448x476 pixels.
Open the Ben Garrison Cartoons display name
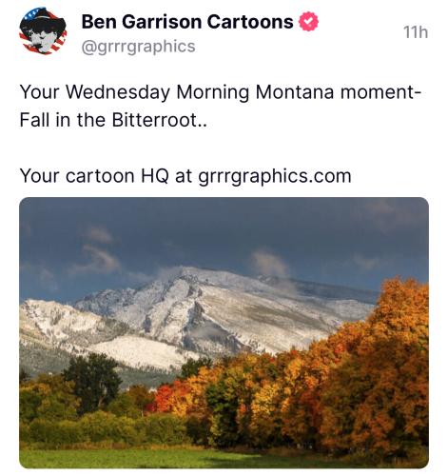coord(187,22)
